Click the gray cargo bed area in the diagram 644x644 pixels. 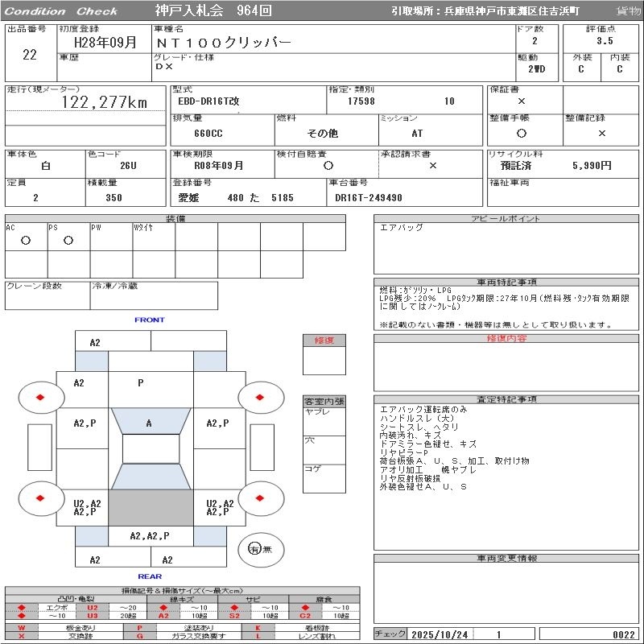pyautogui.click(x=151, y=507)
